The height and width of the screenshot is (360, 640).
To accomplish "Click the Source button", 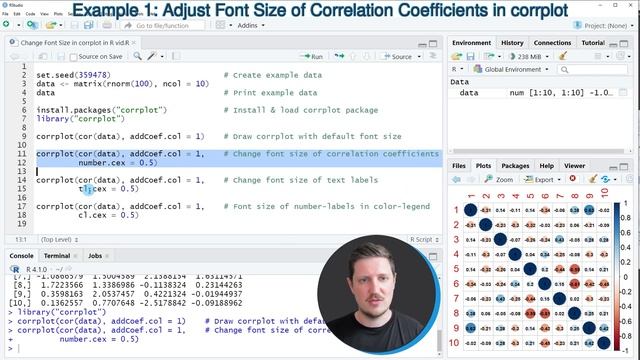I will pos(398,57).
